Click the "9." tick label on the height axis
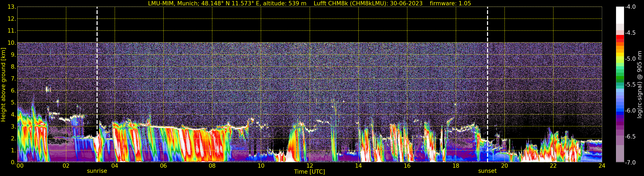This screenshot has height=176, width=644. (x=13, y=55)
